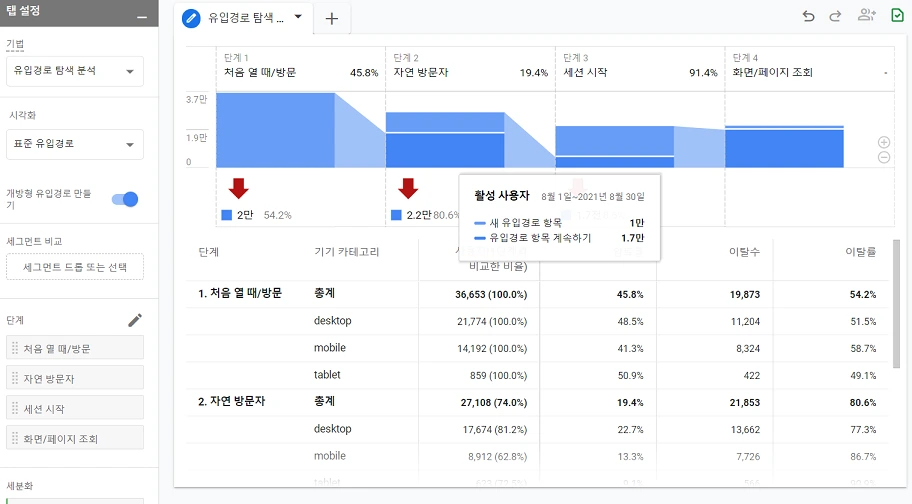Open the 유입경로 탐색 tab

click(x=245, y=18)
